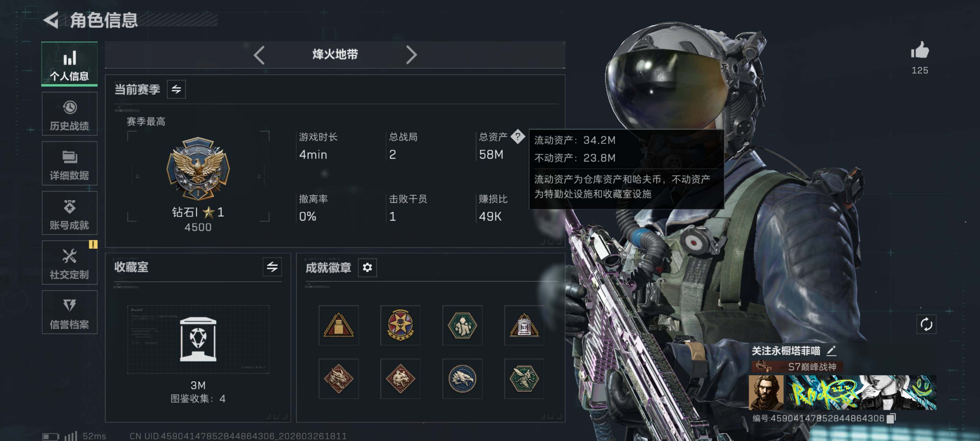Click the 总资产 question mark help icon
Image resolution: width=980 pixels, height=441 pixels.
point(517,136)
